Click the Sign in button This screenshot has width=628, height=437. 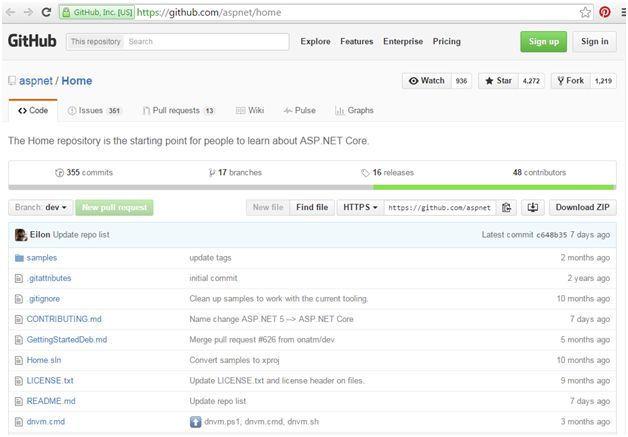point(594,42)
